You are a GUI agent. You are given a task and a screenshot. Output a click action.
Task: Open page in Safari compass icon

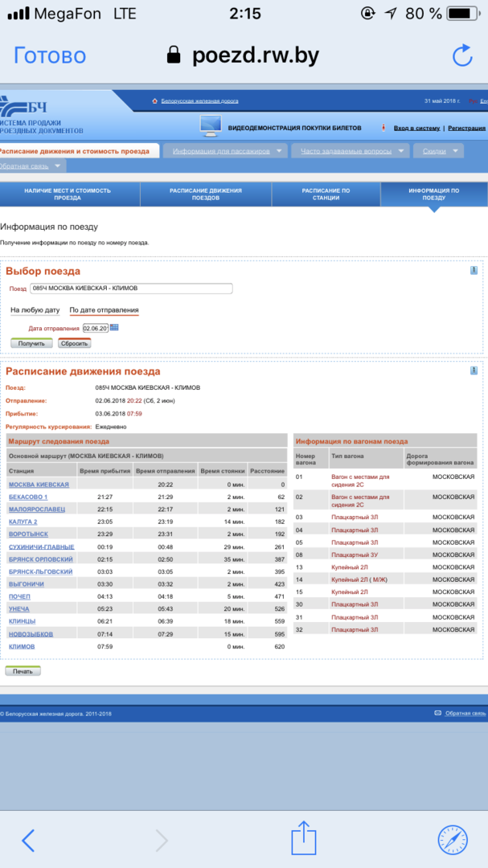(452, 840)
